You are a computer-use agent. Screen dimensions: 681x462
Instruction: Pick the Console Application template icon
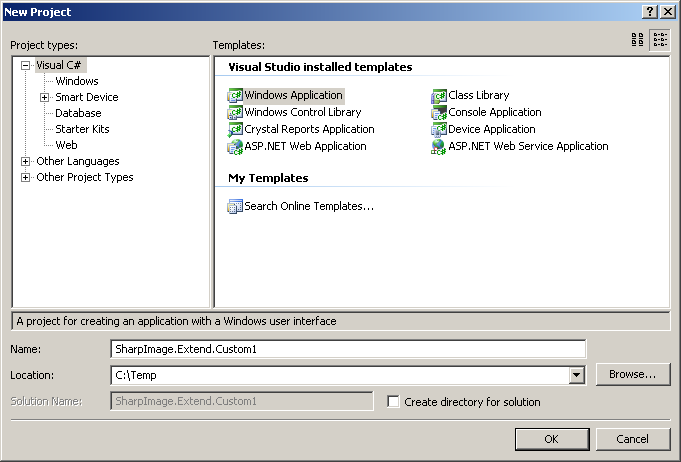click(439, 113)
